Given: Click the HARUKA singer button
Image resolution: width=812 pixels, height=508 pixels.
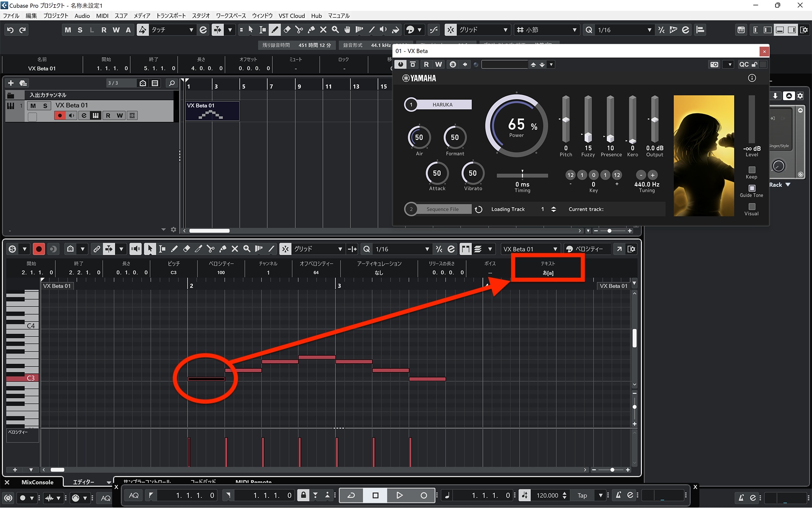Looking at the screenshot, I should pyautogui.click(x=442, y=105).
